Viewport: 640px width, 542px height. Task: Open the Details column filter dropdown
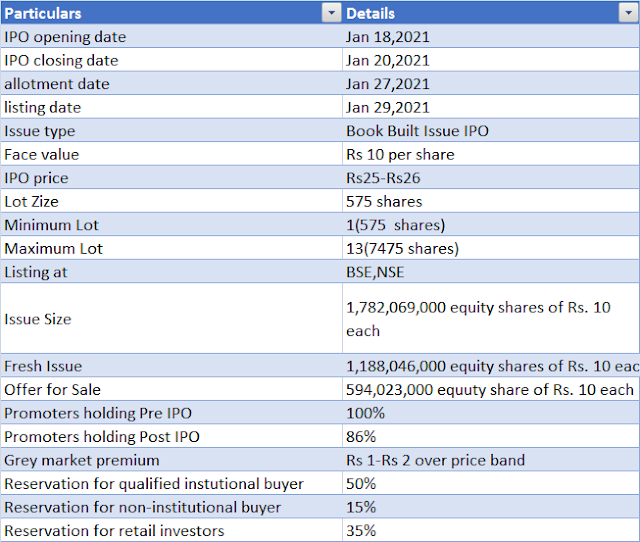[628, 13]
